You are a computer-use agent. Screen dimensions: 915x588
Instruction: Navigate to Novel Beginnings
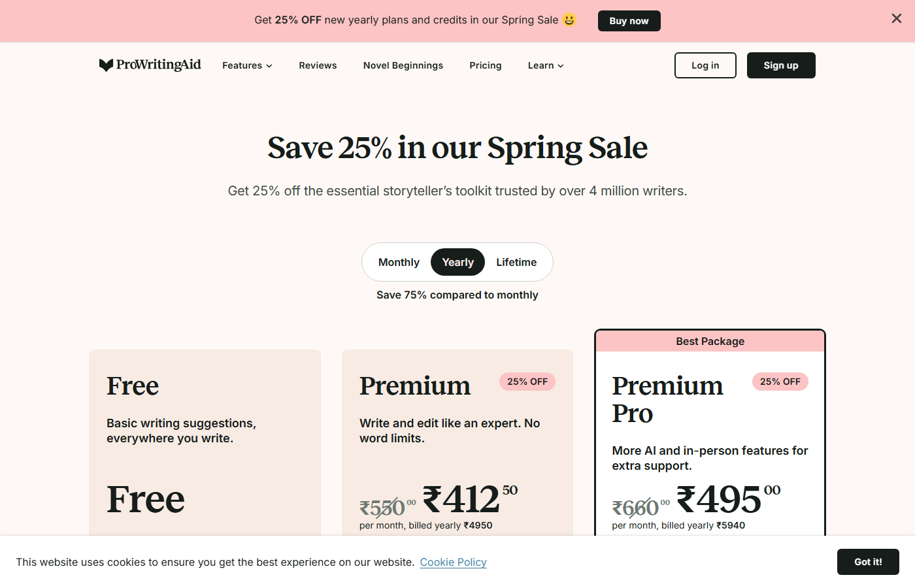tap(403, 65)
